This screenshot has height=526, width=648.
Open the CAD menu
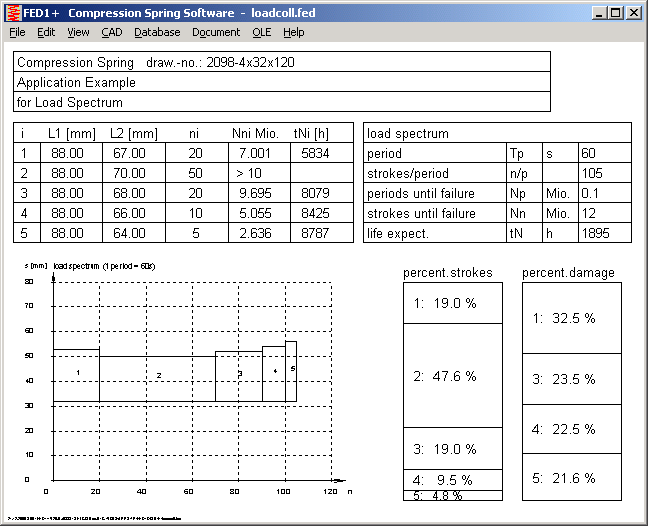[x=111, y=32]
